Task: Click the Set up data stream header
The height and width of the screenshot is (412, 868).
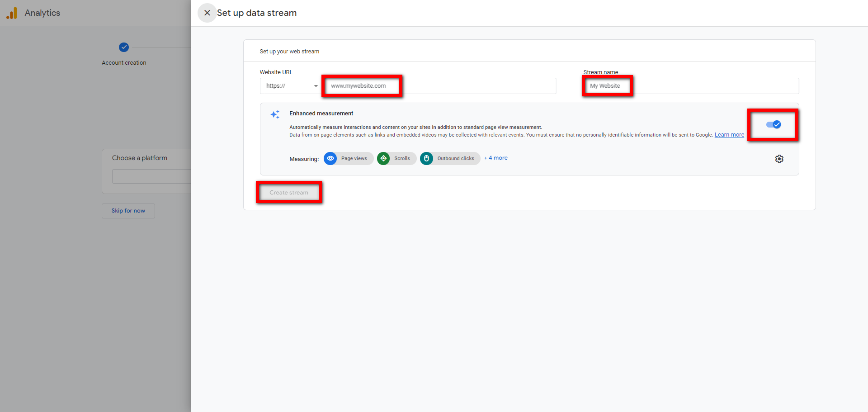Action: pyautogui.click(x=256, y=13)
